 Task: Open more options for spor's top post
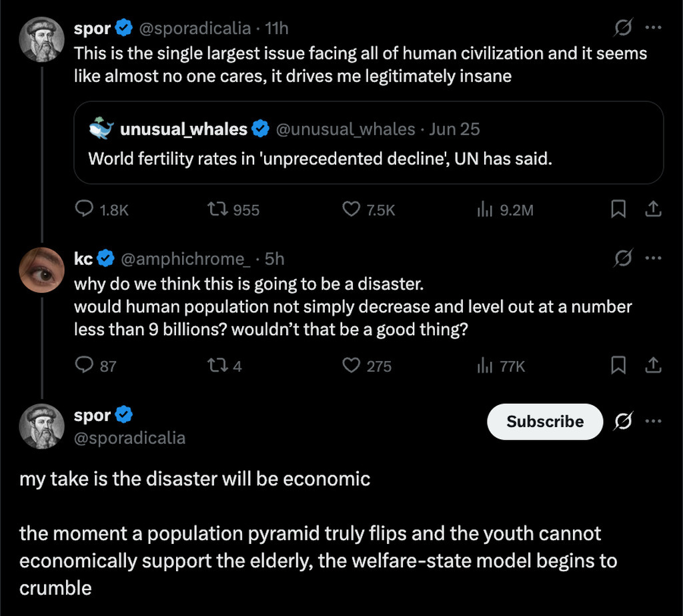pos(654,28)
